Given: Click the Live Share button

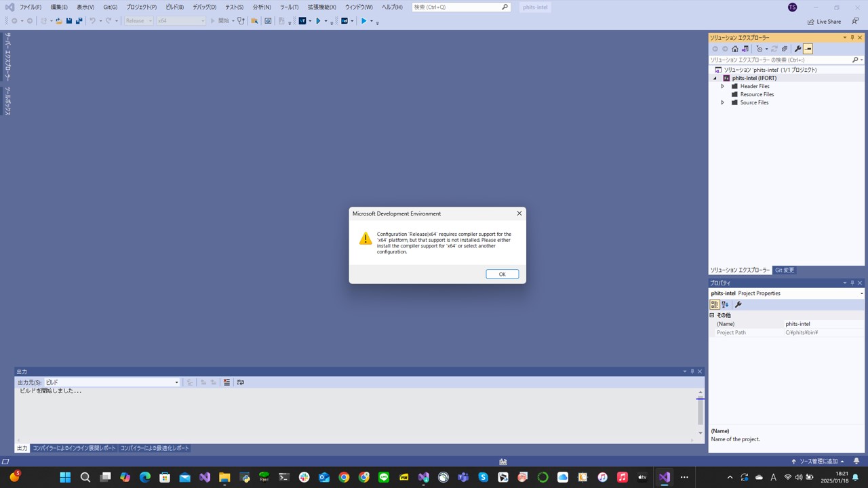Looking at the screenshot, I should (x=824, y=21).
